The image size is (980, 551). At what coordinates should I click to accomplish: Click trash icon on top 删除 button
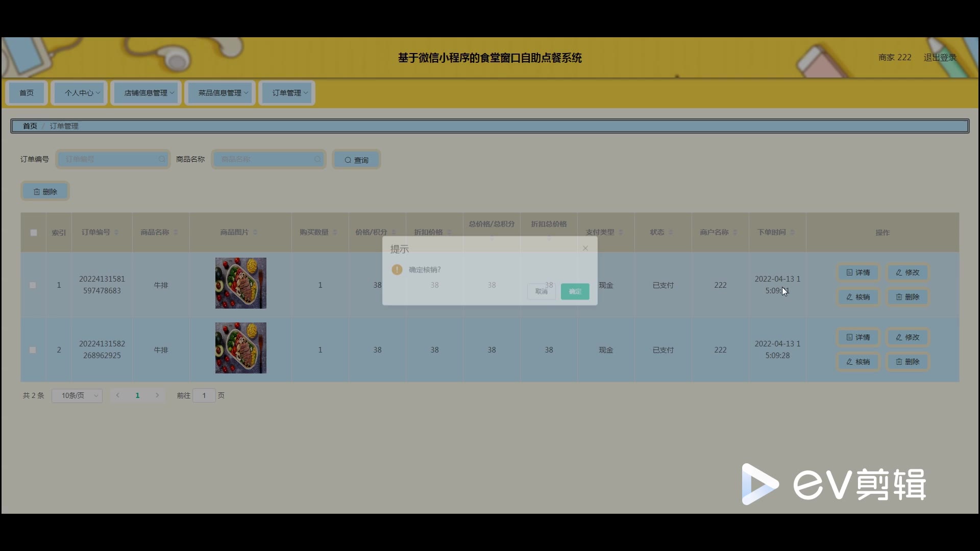coord(37,192)
